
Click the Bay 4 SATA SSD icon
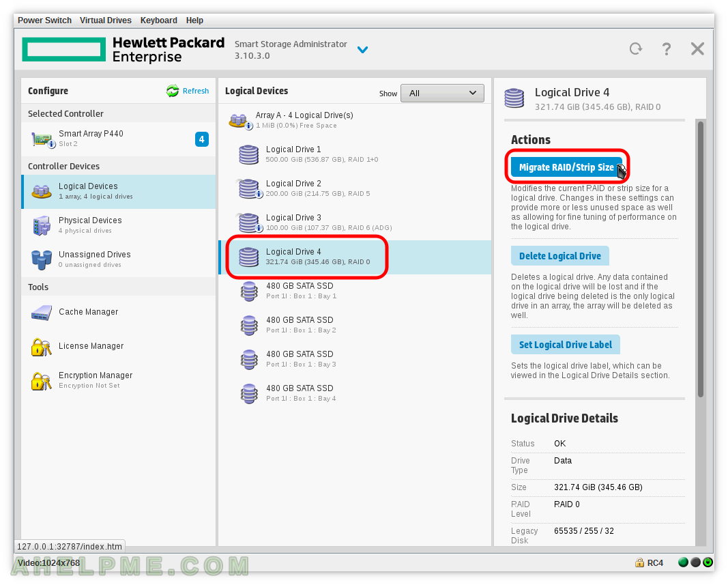click(249, 394)
